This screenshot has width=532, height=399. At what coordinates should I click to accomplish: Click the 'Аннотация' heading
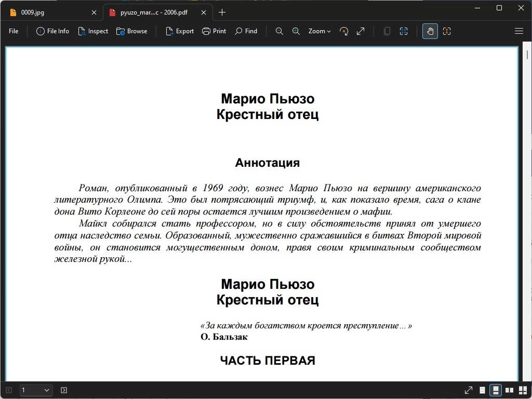pyautogui.click(x=268, y=163)
